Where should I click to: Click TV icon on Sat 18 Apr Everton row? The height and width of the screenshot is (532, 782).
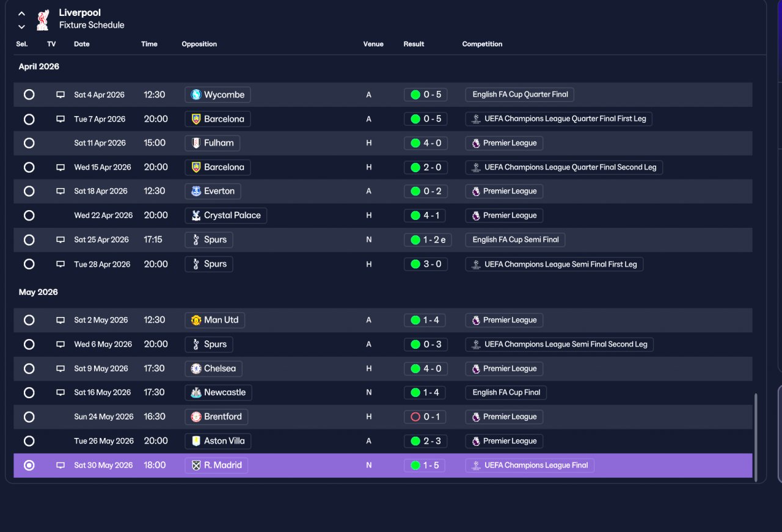(60, 191)
